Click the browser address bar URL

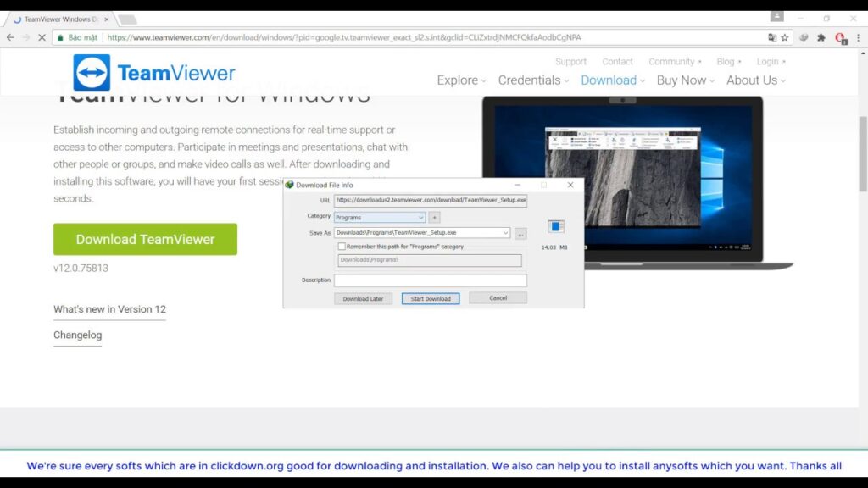344,37
